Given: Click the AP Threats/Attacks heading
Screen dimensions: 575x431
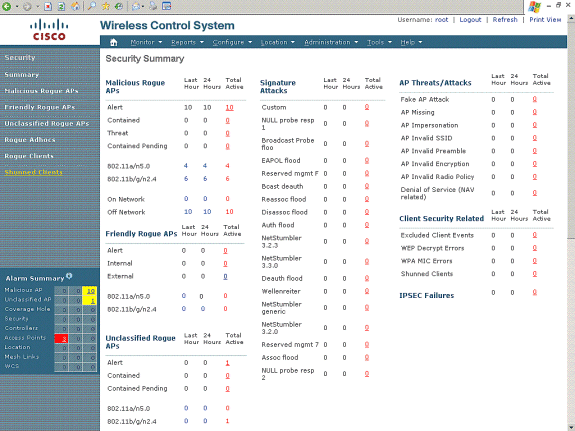Looking at the screenshot, I should click(435, 83).
